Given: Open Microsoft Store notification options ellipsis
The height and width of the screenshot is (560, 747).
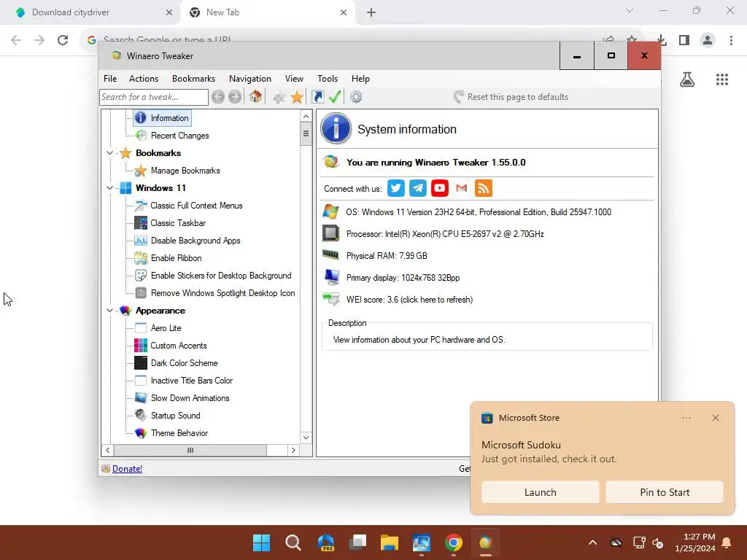Looking at the screenshot, I should coord(686,418).
